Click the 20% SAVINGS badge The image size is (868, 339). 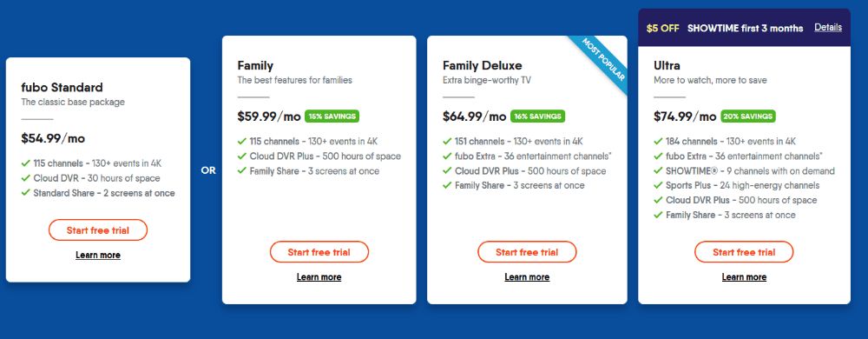pyautogui.click(x=748, y=116)
